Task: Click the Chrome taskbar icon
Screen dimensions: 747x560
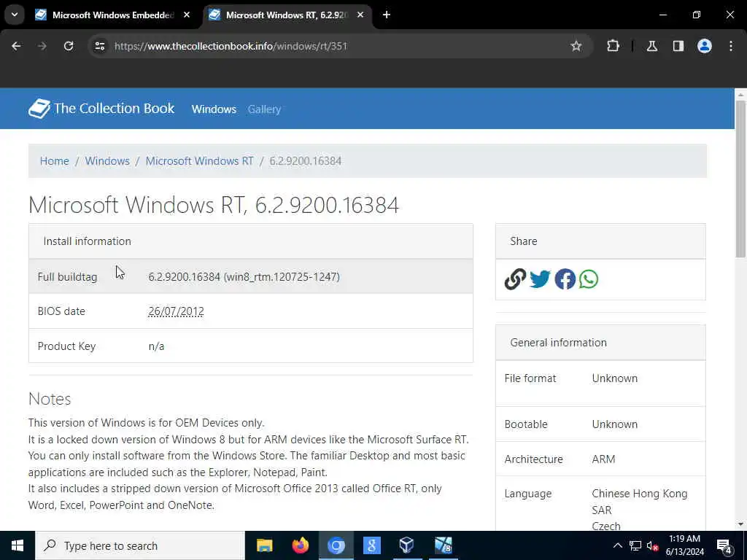Action: 336,545
